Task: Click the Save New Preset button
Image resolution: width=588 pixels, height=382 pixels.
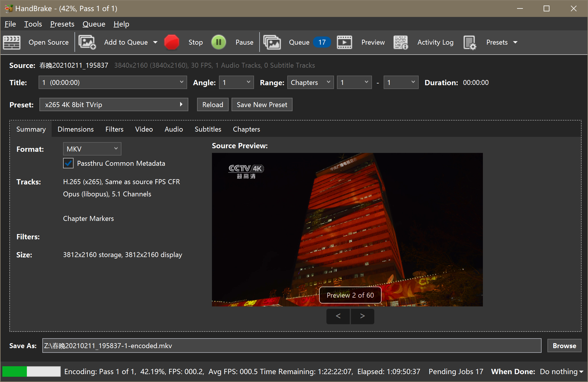Action: (x=262, y=104)
